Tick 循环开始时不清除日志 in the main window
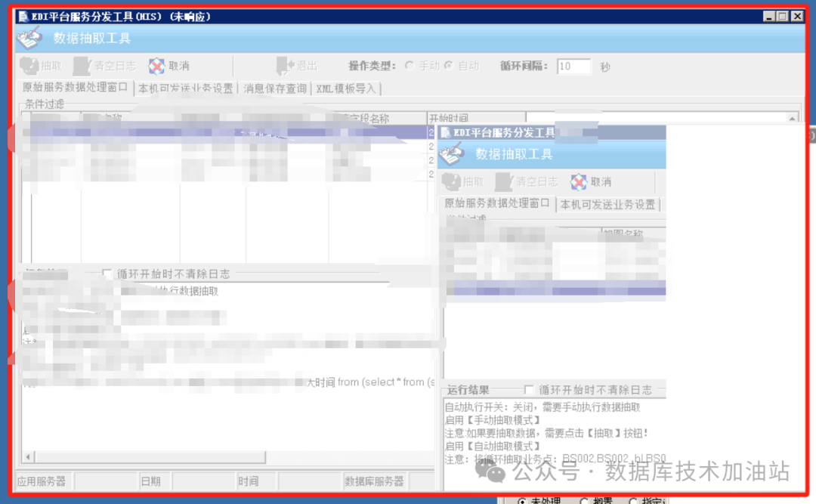 click(x=107, y=274)
